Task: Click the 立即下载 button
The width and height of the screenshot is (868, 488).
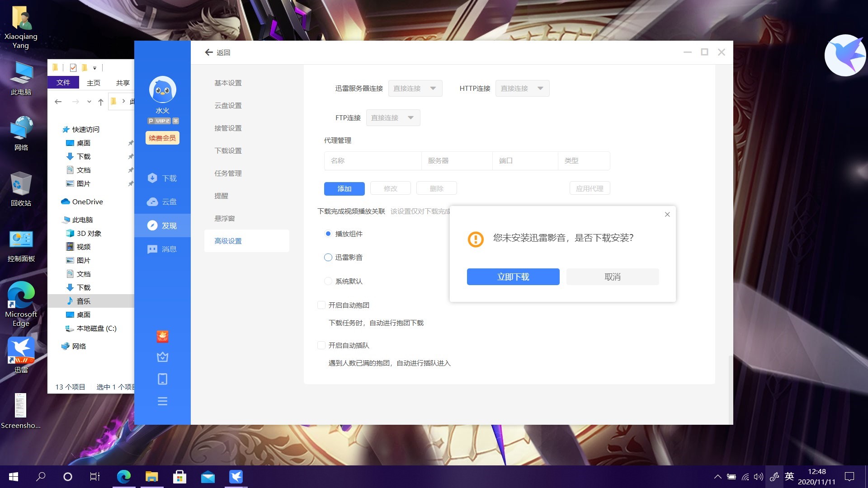Action: pos(513,277)
